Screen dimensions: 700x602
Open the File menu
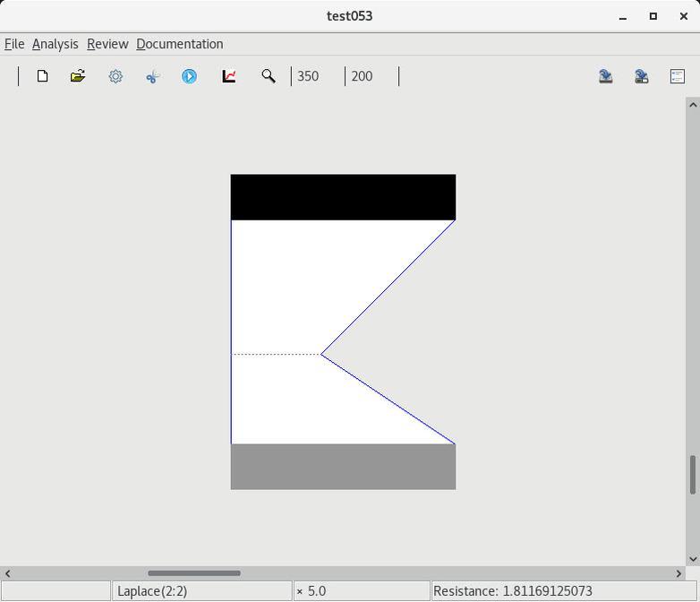(x=14, y=44)
